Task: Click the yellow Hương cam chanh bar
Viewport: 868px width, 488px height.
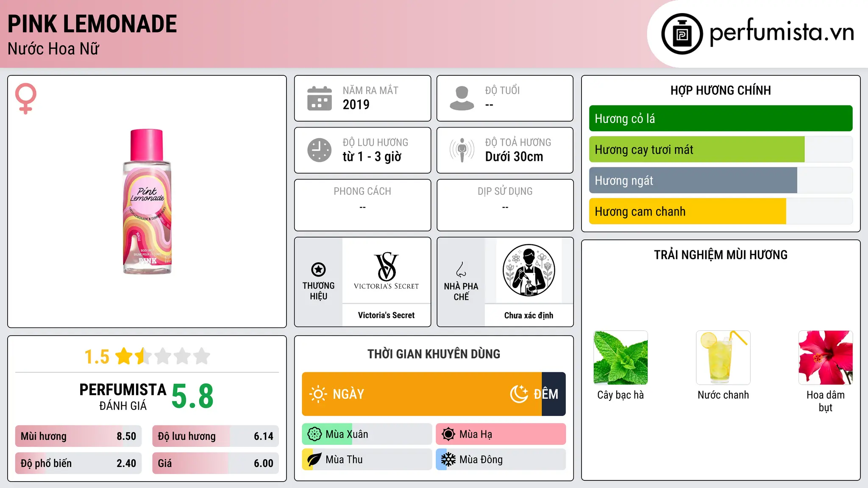Action: tap(721, 211)
